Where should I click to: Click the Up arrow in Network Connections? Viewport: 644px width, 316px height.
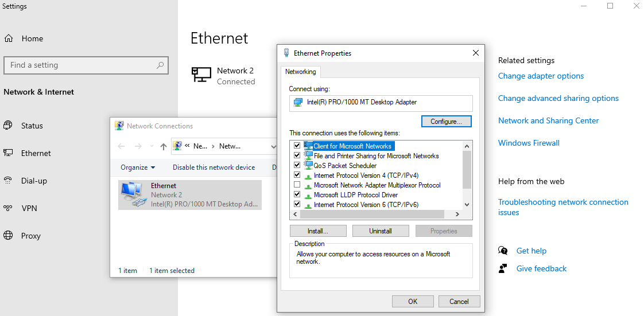coord(164,146)
